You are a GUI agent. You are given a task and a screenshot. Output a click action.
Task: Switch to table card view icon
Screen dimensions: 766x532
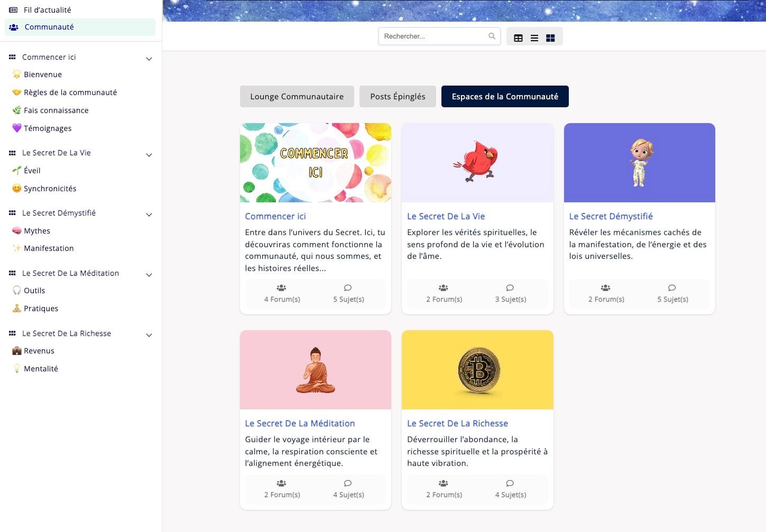pos(518,38)
